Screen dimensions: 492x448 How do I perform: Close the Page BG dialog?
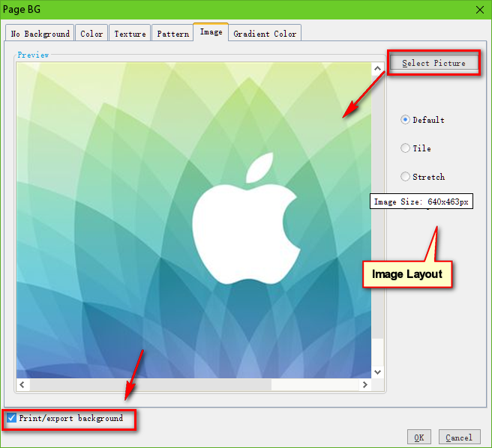pyautogui.click(x=480, y=10)
